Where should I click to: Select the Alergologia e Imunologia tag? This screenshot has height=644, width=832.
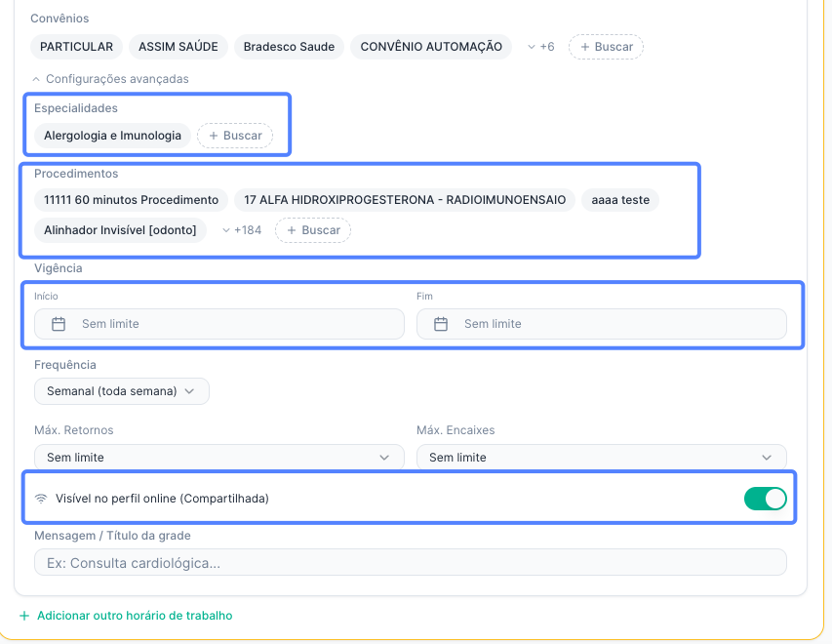[112, 136]
